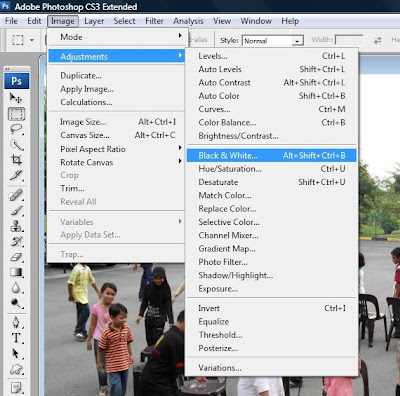Image resolution: width=400 pixels, height=396 pixels.
Task: Select the Healing Brush tool
Action: tap(16, 195)
